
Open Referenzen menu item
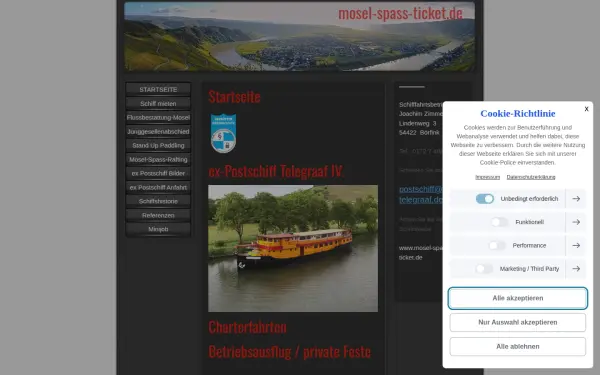click(x=158, y=215)
